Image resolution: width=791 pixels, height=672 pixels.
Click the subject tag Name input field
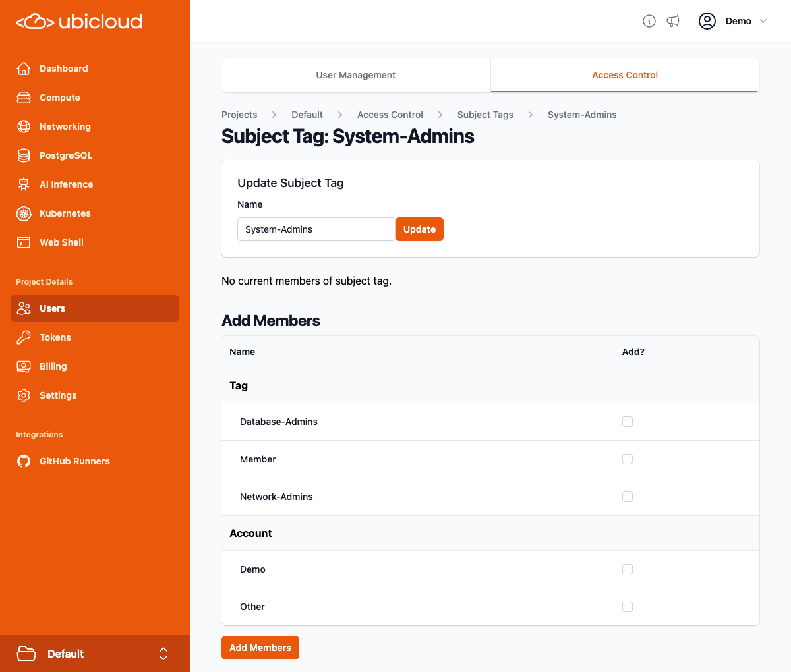point(316,229)
